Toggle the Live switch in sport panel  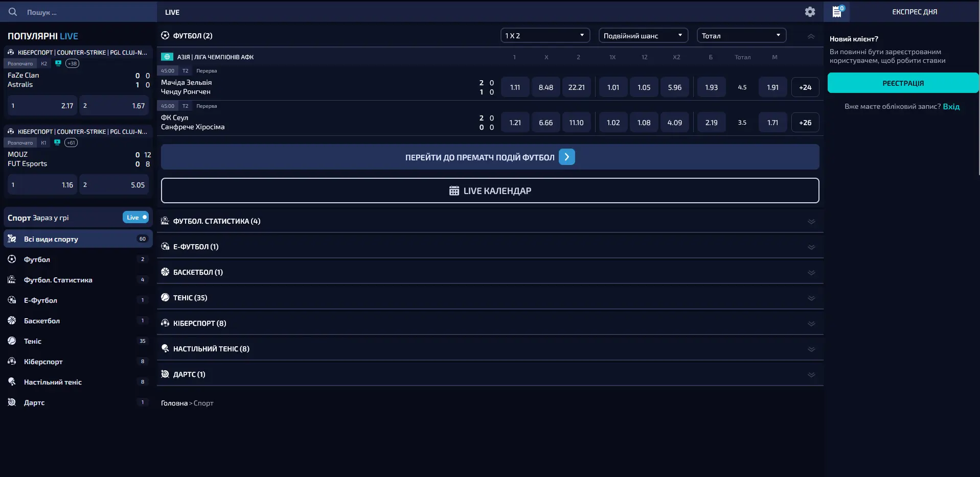pyautogui.click(x=135, y=218)
